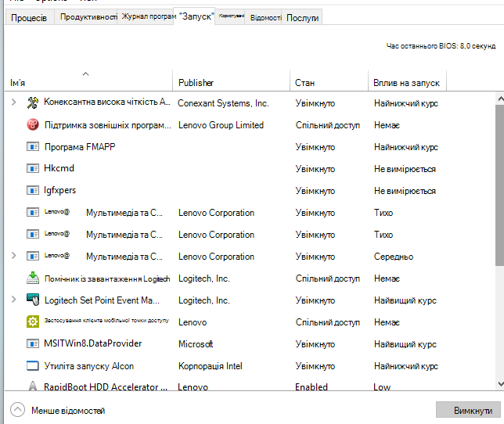Viewport: 504px width, 424px height.
Task: Switch to the Процесів tab
Action: [x=29, y=18]
